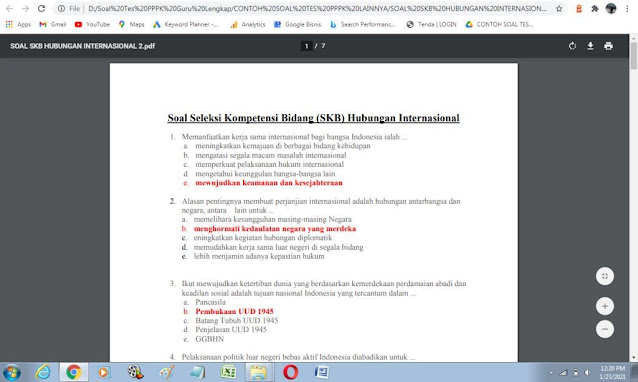Click the PDF title SOAL SKB HUBUNGAN INTERNASIONAL 2.pdf

coord(83,46)
